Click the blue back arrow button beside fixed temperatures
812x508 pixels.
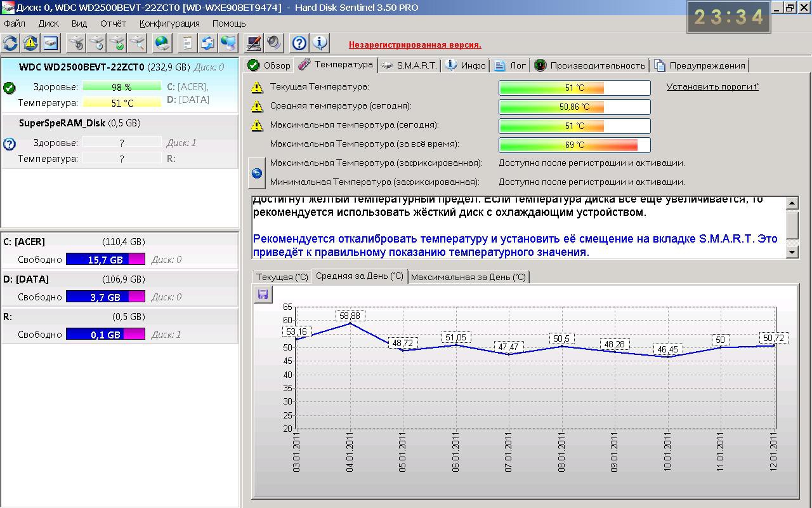(x=257, y=173)
